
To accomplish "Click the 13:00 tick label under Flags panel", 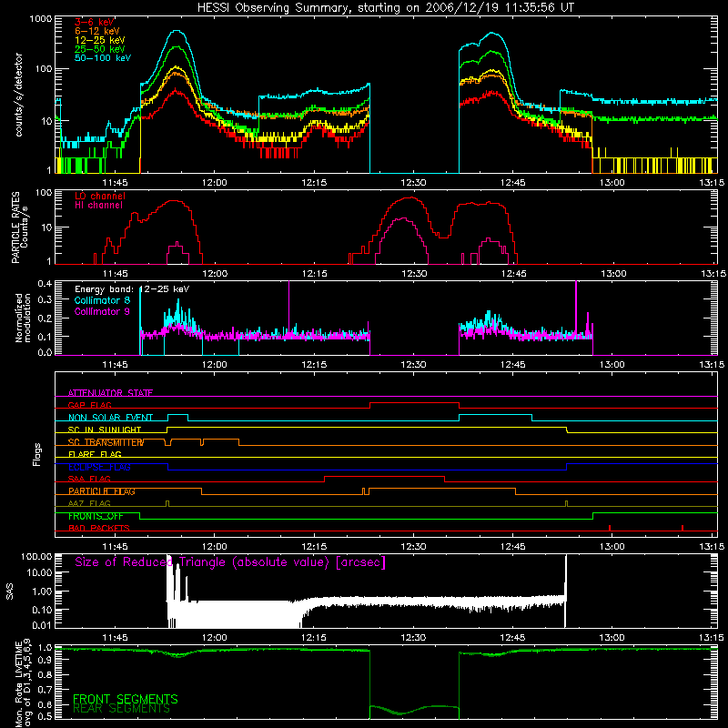I will coord(612,547).
